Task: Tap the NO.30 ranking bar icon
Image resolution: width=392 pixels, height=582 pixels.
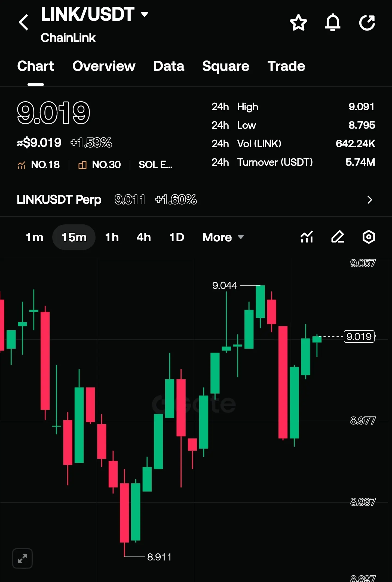Action: [x=82, y=165]
